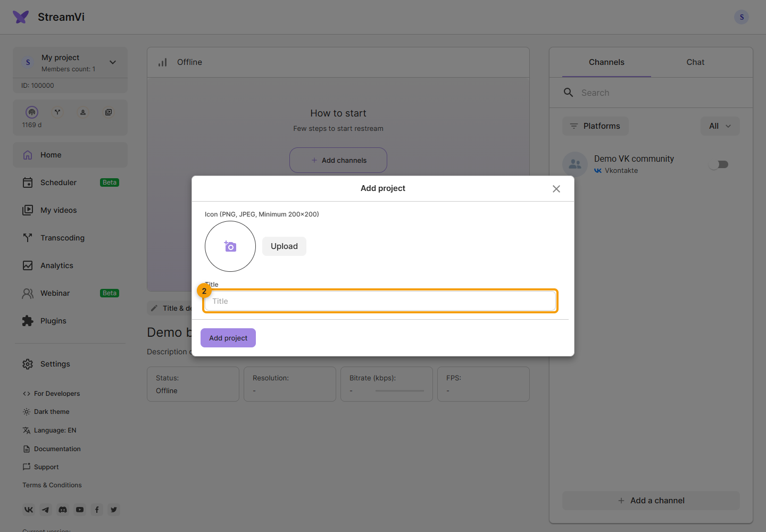Click the Add channels button under How to start
This screenshot has height=532, width=766.
(338, 160)
